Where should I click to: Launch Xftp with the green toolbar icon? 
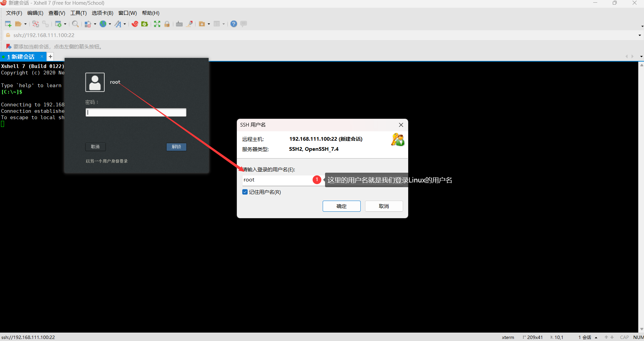pyautogui.click(x=145, y=24)
